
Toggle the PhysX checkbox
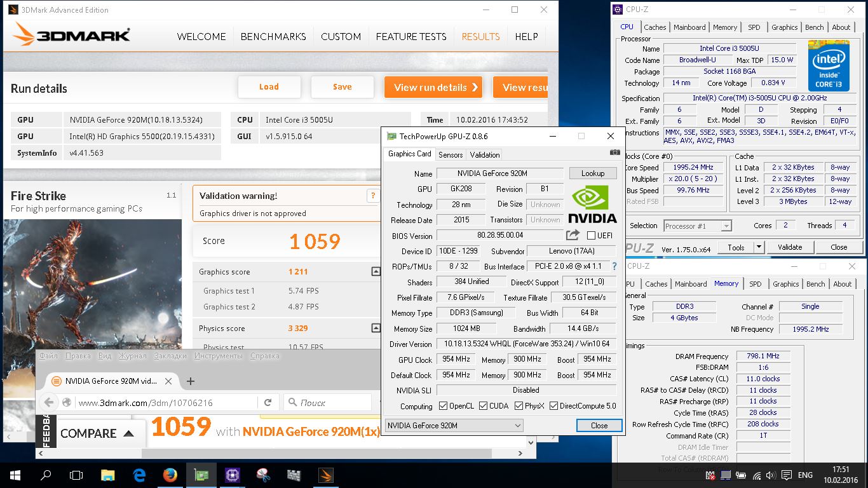519,406
